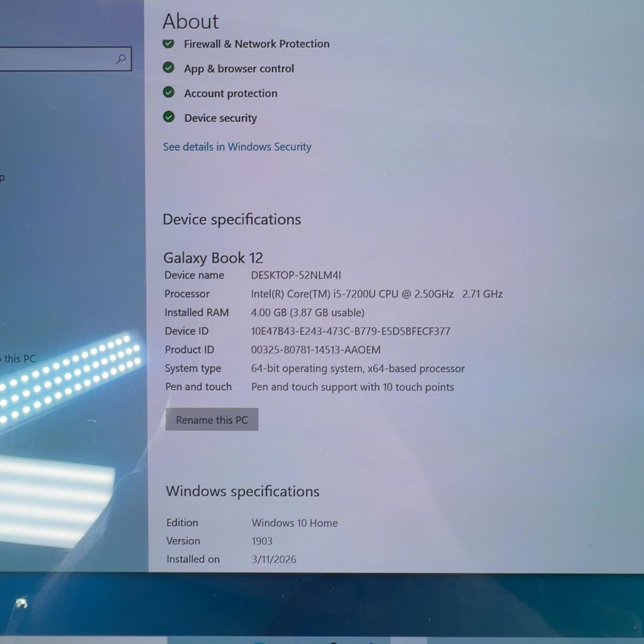Click the green check beside Device security
Screen dimensions: 644x644
[x=169, y=117]
